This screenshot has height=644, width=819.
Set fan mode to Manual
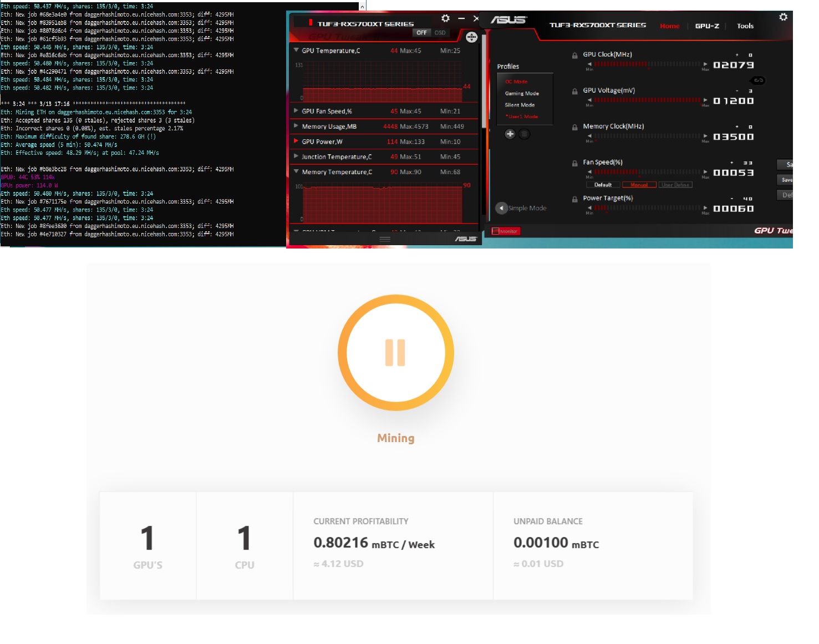639,185
